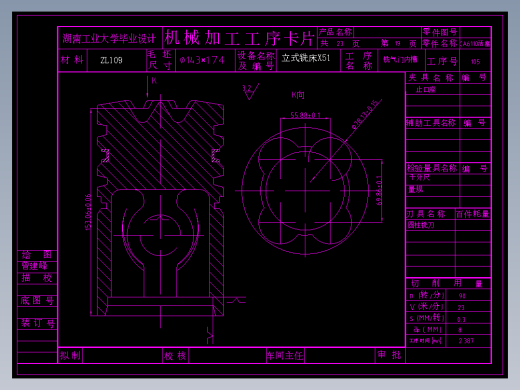The image size is (520, 390).
Task: Select the equipment value 立式铣床X51
Action: click(306, 58)
